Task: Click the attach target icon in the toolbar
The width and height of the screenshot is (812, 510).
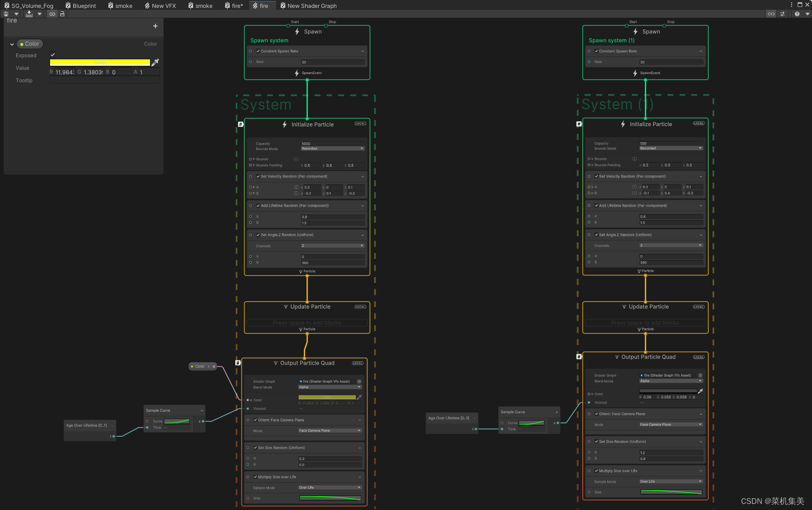Action: [52, 13]
